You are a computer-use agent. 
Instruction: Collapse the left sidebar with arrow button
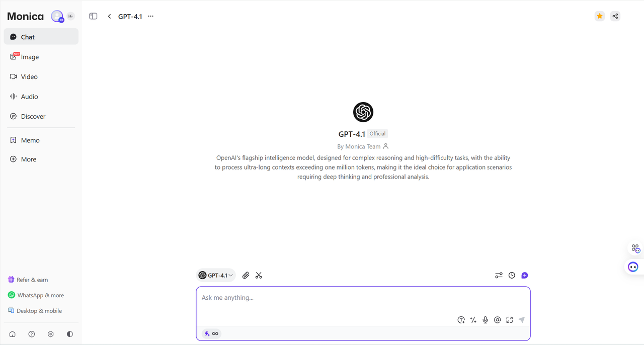(x=71, y=16)
